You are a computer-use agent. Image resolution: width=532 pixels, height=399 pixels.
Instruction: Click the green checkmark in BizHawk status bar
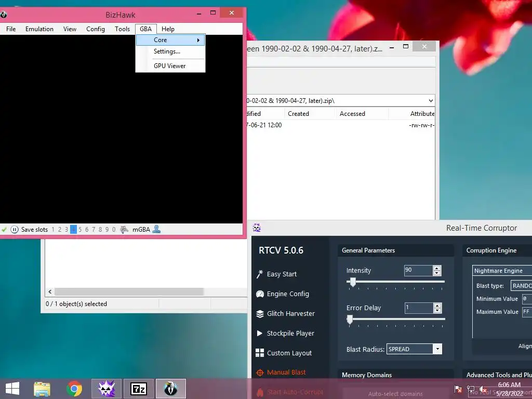pyautogui.click(x=4, y=229)
